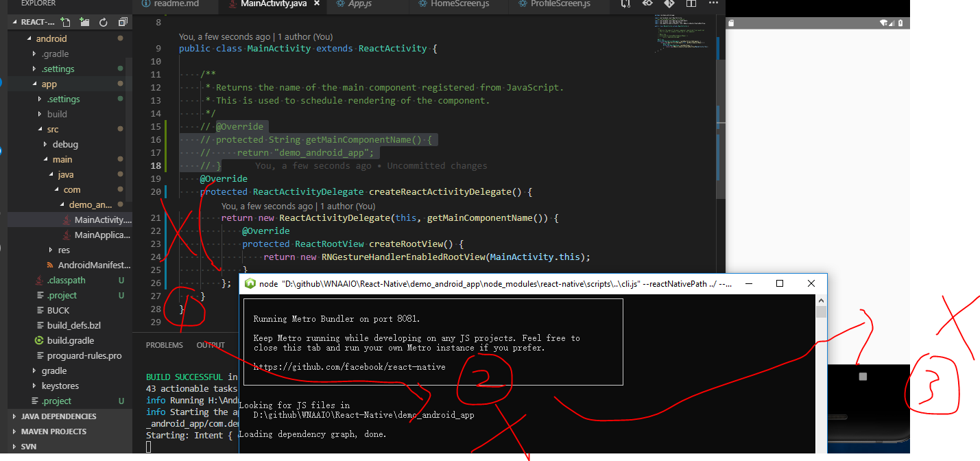Image resolution: width=980 pixels, height=461 pixels.
Task: Open the PROBLEMS panel tab
Action: pyautogui.click(x=165, y=345)
